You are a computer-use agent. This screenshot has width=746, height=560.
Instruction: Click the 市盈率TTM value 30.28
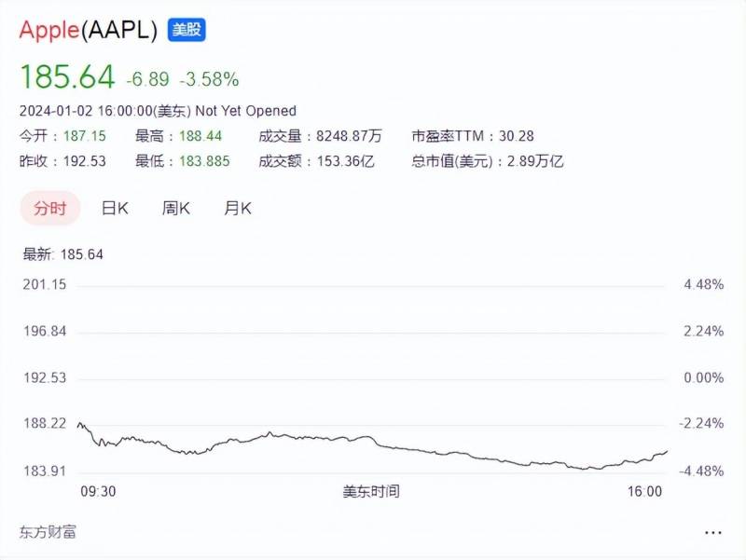click(517, 136)
